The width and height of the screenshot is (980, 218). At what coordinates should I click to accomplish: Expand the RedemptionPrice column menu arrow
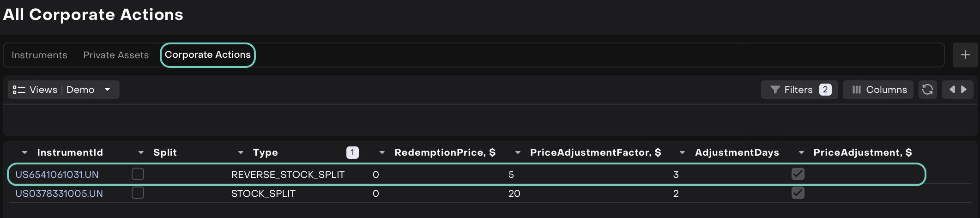[x=382, y=152]
